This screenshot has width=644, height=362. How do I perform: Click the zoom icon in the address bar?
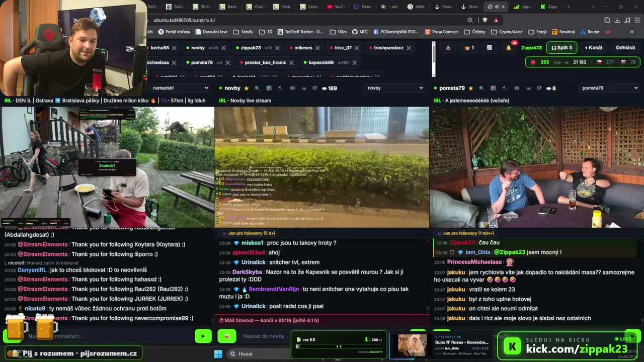470,20
